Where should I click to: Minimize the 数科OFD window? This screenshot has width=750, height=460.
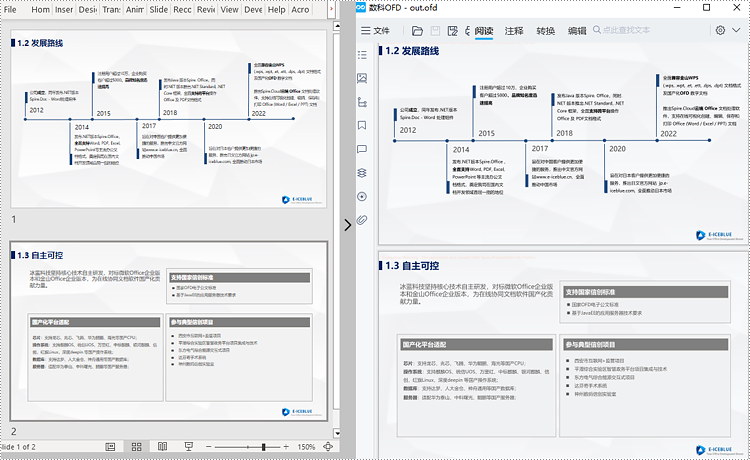678,8
